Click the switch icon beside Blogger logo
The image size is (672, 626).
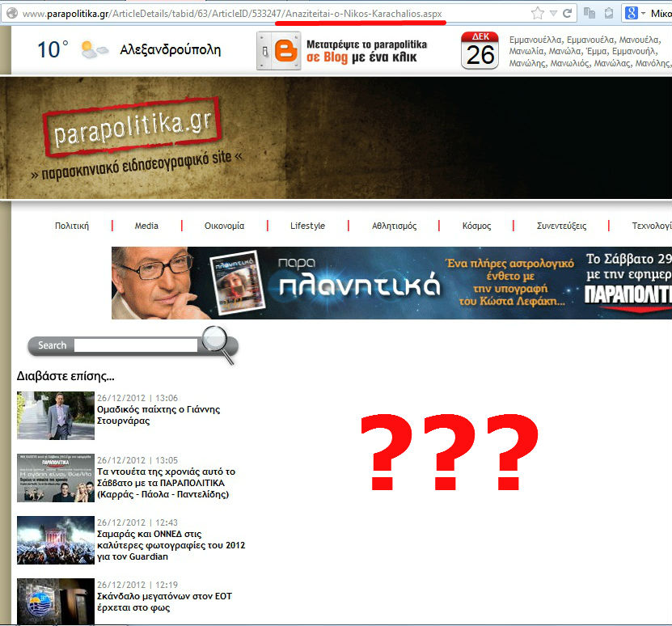265,52
